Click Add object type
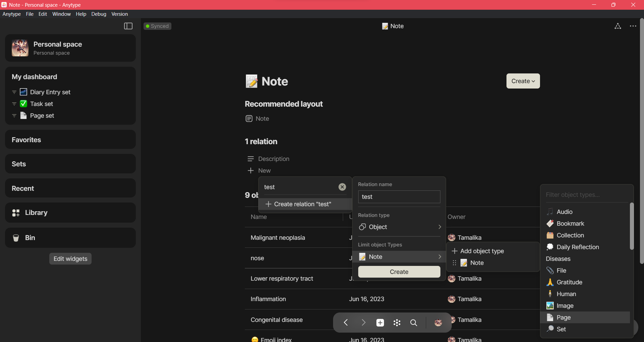 click(493, 251)
